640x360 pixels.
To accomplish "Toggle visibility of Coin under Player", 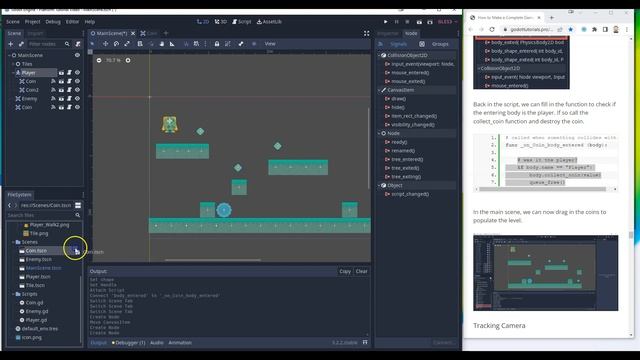I will point(77,81).
